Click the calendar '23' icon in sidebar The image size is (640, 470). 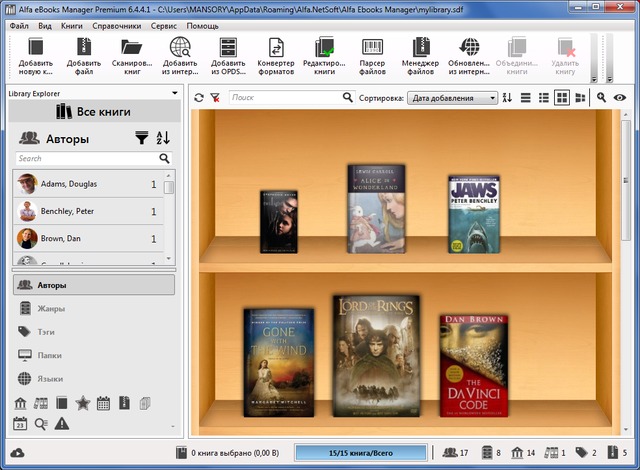[x=20, y=423]
